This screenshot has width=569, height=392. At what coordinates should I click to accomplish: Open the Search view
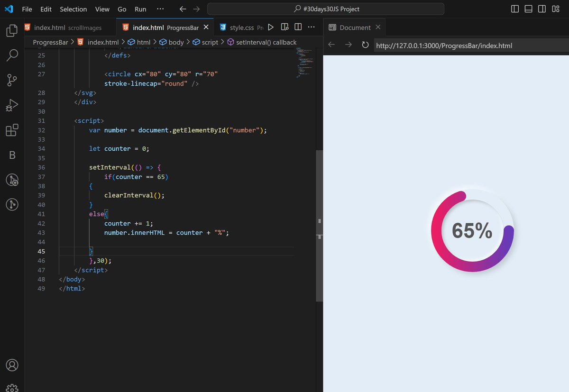[12, 55]
